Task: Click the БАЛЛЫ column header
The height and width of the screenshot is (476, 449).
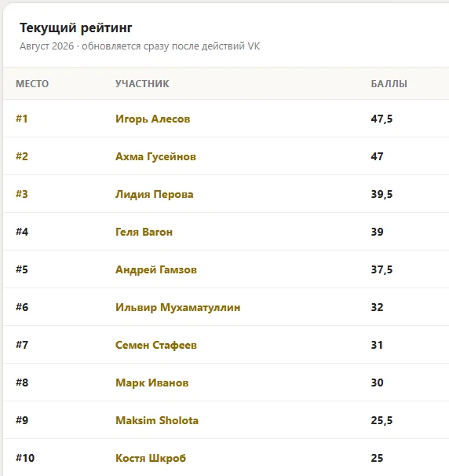Action: [389, 84]
